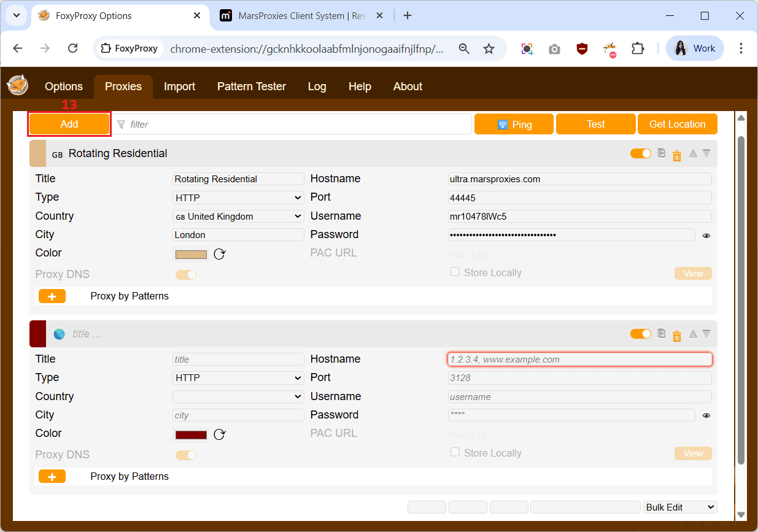Move the Rotating Residential proxy down

[706, 153]
